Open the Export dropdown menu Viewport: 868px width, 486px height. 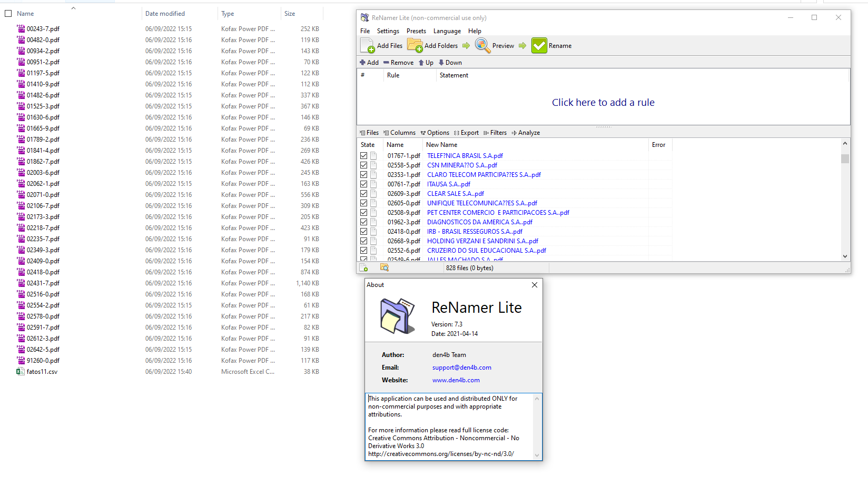click(466, 133)
